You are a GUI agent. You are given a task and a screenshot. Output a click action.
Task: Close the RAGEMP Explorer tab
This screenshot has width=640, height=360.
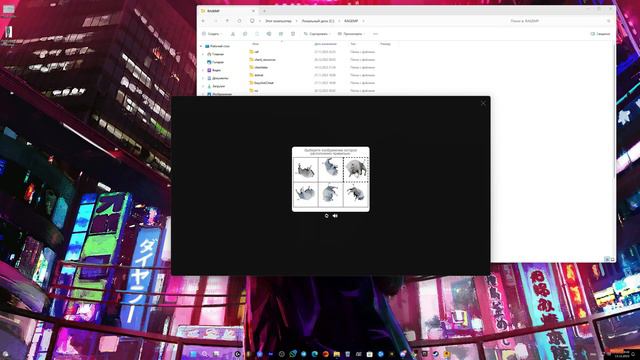pos(253,11)
